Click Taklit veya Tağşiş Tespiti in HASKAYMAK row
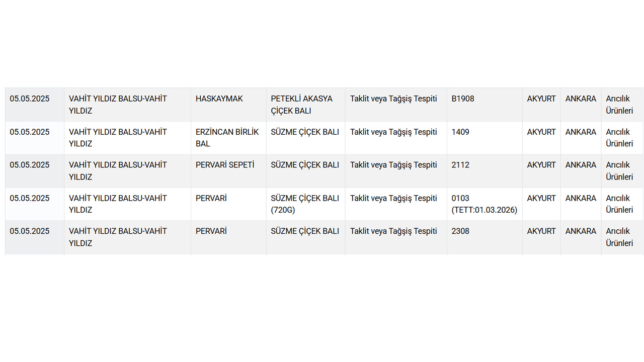The height and width of the screenshot is (362, 644). 393,99
